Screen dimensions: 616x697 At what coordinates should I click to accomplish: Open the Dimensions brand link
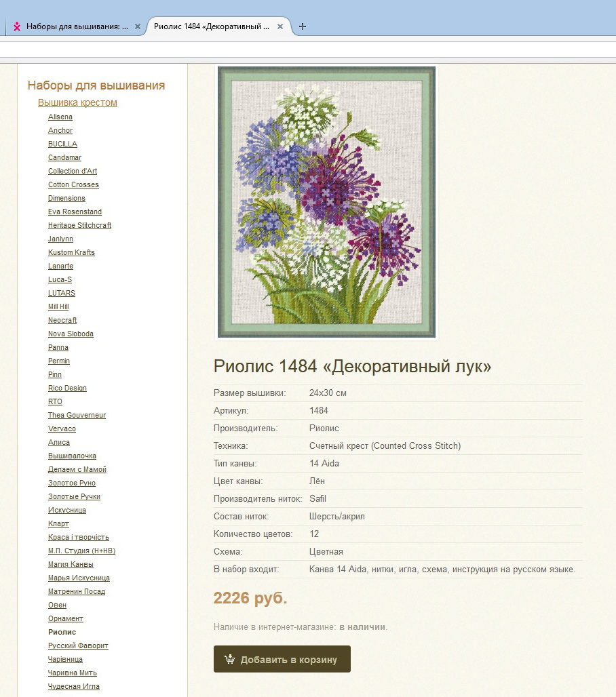pyautogui.click(x=66, y=198)
